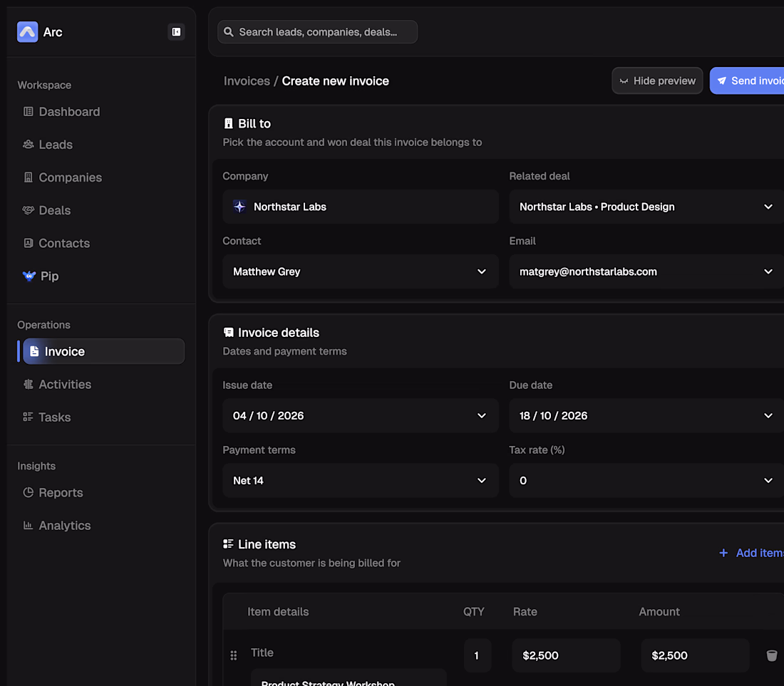Open the Related deal dropdown
This screenshot has width=784, height=686.
(646, 207)
